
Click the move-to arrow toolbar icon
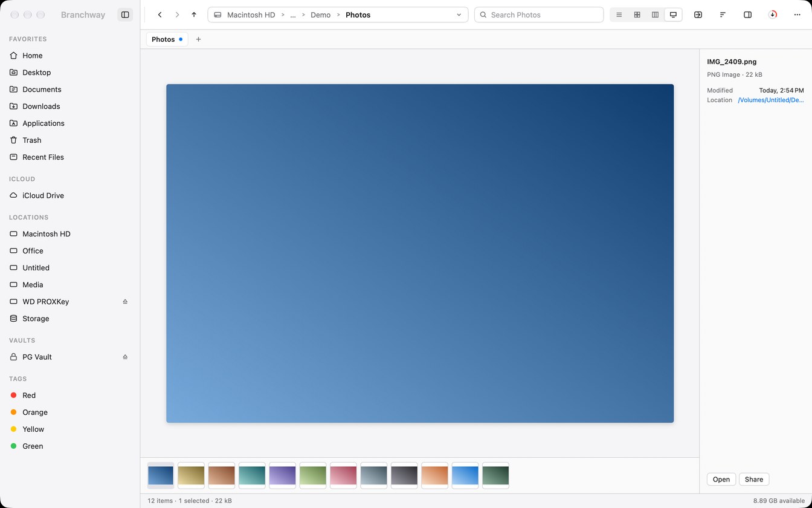click(698, 15)
